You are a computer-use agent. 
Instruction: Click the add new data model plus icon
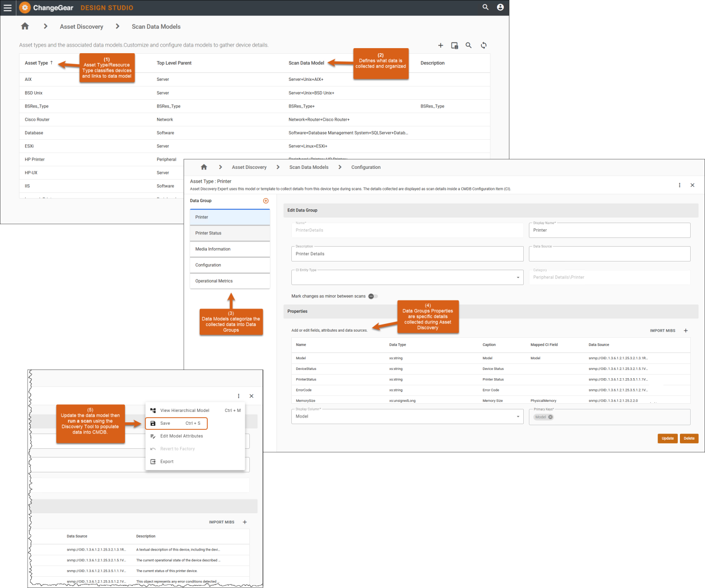(440, 46)
